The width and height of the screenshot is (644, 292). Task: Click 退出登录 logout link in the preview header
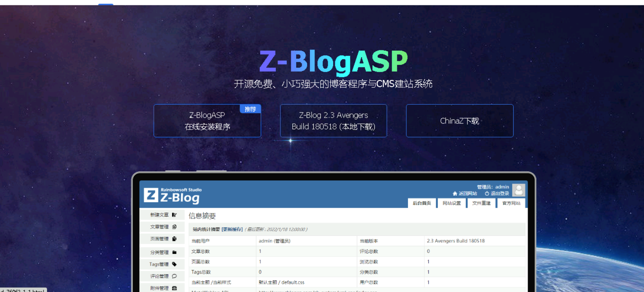[497, 194]
